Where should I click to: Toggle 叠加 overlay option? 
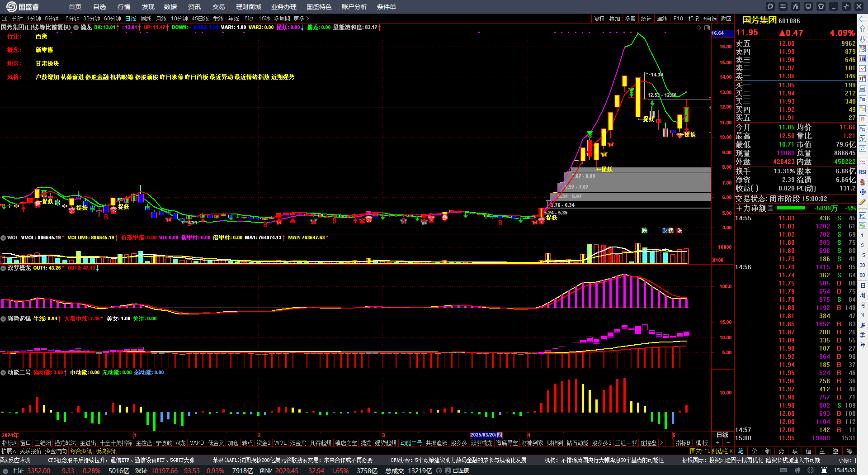point(614,19)
